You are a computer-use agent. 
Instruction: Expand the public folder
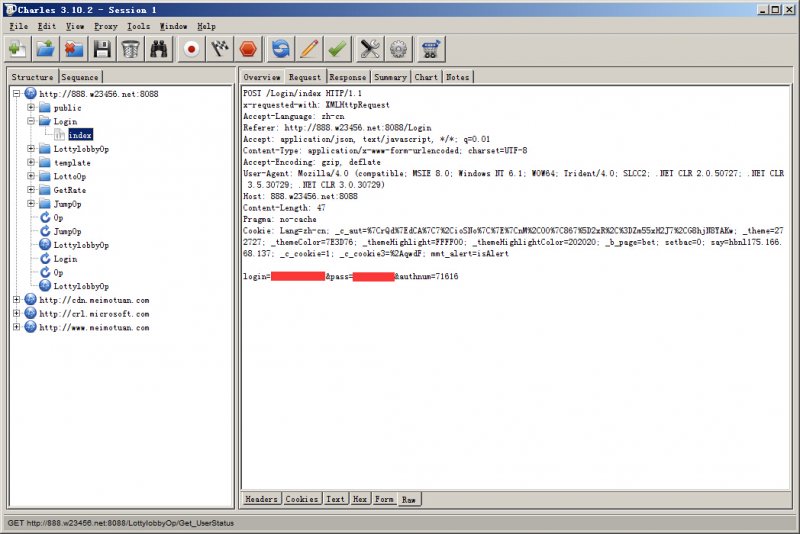pos(31,108)
